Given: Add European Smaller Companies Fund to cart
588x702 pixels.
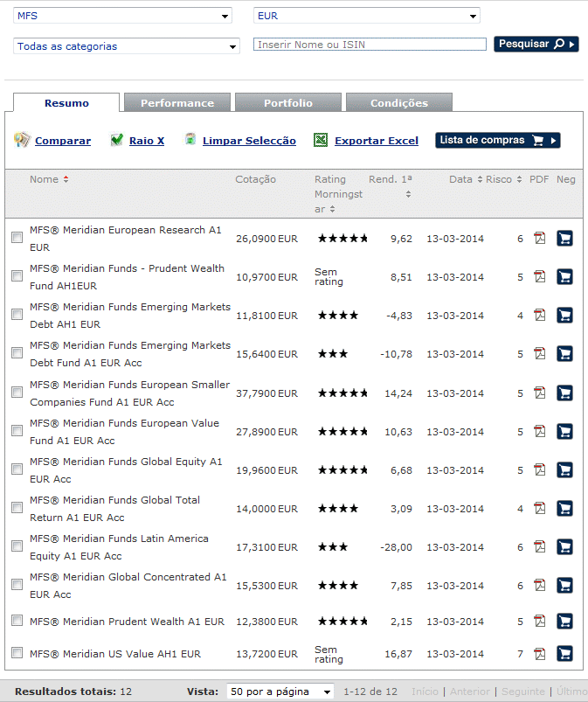Looking at the screenshot, I should tap(564, 393).
